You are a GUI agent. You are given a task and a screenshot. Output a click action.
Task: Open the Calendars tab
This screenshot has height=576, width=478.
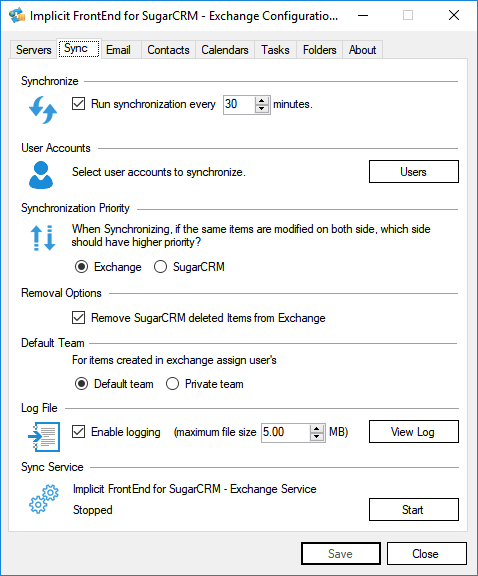coord(224,50)
